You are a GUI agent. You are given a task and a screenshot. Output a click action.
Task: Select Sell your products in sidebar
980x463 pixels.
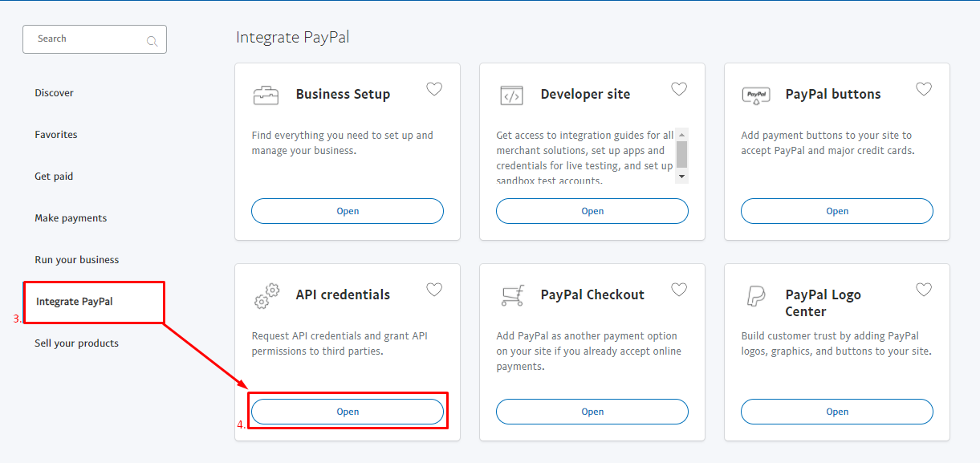tap(76, 343)
